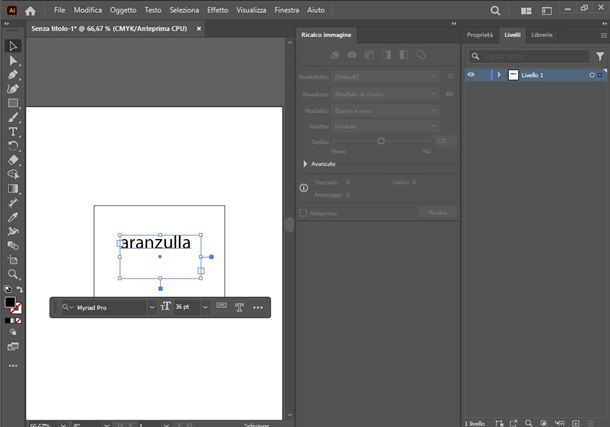Expand the Avanzate section
The height and width of the screenshot is (427, 610).
pos(306,163)
